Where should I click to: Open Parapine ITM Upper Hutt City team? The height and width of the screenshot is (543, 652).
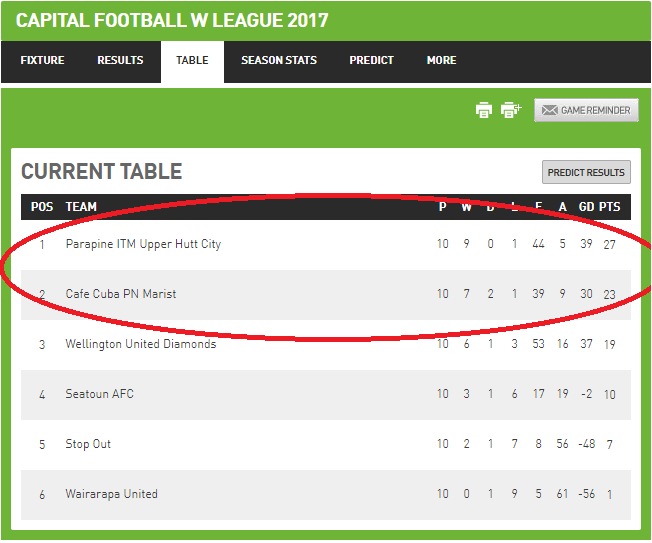click(143, 244)
